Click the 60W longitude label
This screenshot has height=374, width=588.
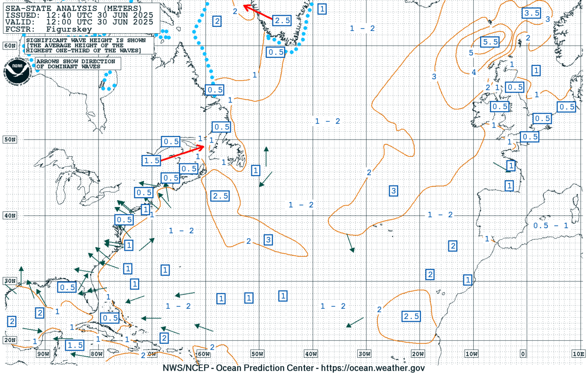click(x=204, y=354)
